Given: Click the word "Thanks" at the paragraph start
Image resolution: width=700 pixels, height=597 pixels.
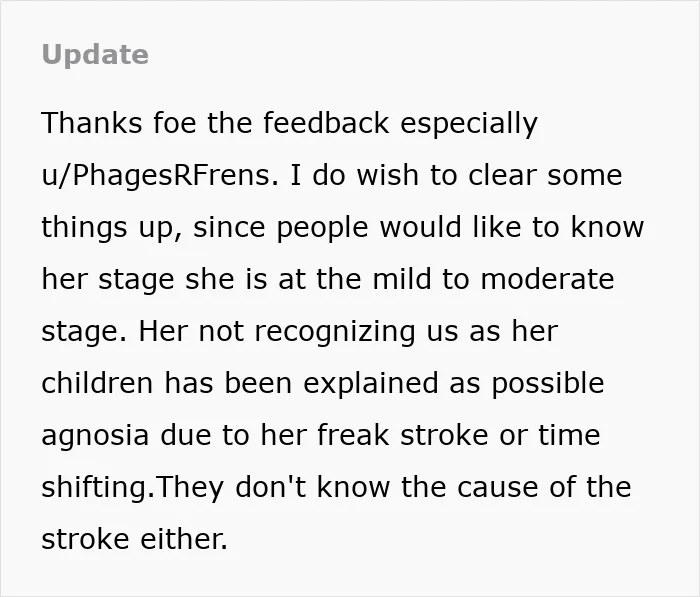Looking at the screenshot, I should pos(92,123).
